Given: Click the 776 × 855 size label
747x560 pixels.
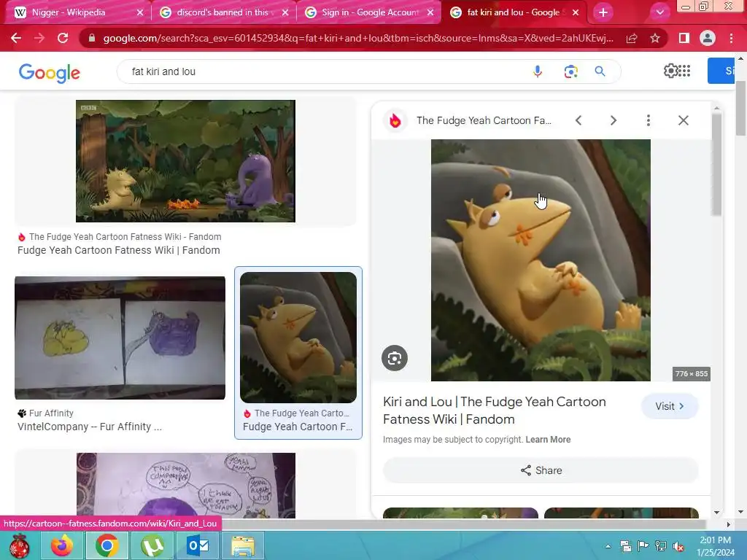Looking at the screenshot, I should 692,374.
